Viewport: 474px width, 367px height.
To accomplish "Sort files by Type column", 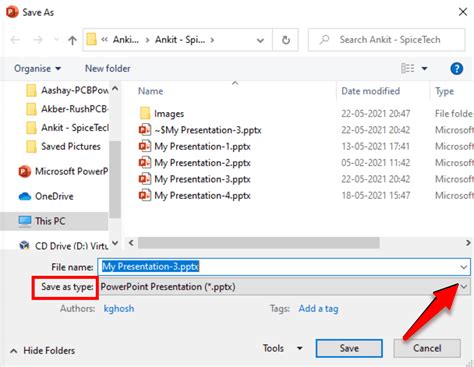I will pyautogui.click(x=444, y=91).
